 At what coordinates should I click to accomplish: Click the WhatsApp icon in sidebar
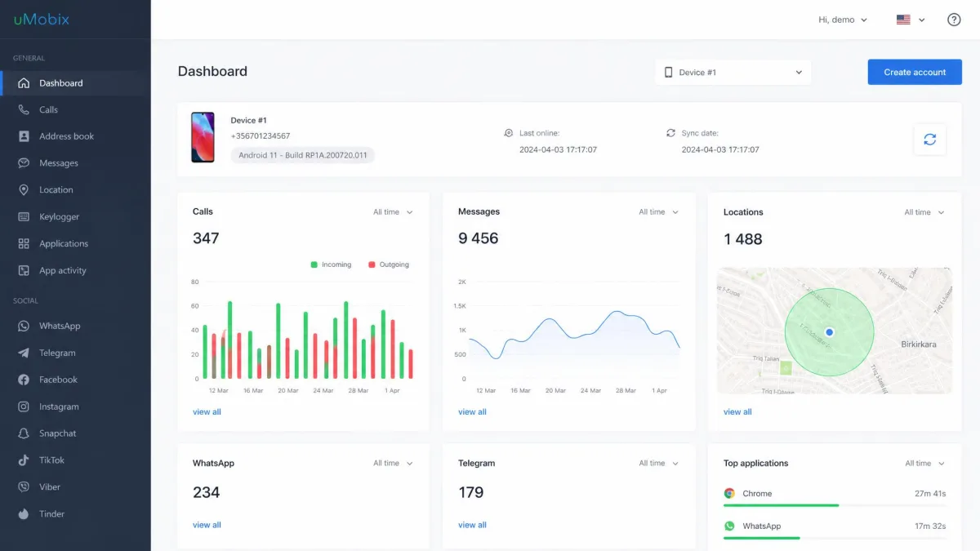[23, 326]
